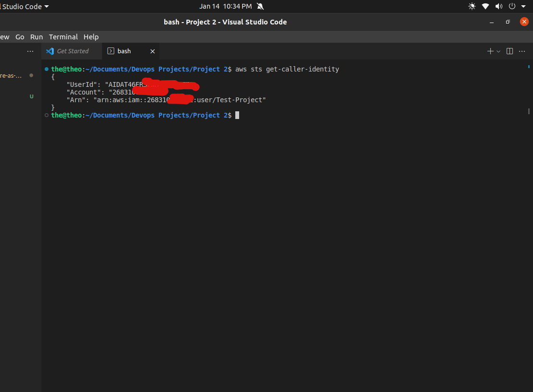Click the terminal scrollbar thumb
The image size is (533, 392).
(x=529, y=111)
